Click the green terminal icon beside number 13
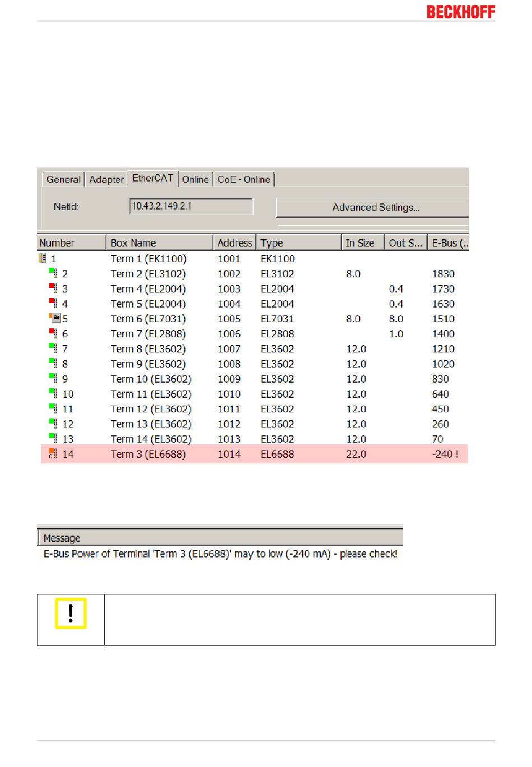Image resolution: width=532 pixels, height=767 pixels. point(53,439)
